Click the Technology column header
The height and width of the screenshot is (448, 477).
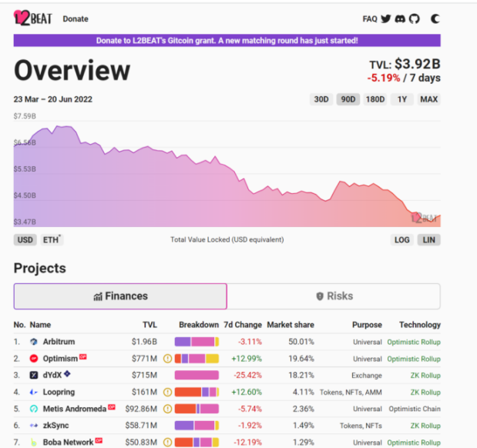[x=420, y=325]
